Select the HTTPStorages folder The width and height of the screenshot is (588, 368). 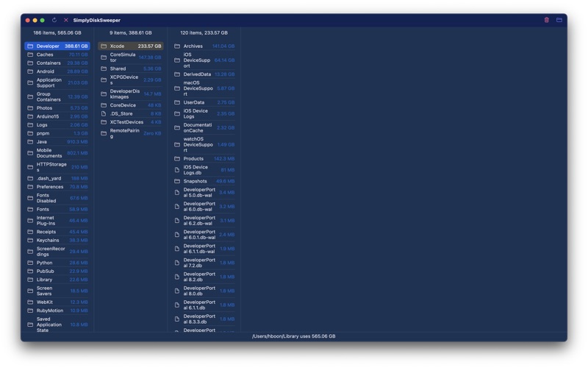pyautogui.click(x=57, y=167)
